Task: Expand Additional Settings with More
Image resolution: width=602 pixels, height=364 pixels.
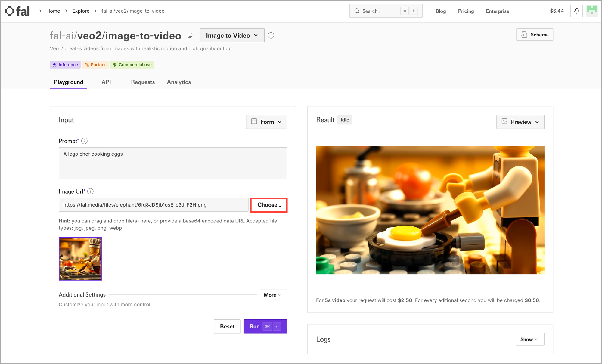Action: click(273, 295)
